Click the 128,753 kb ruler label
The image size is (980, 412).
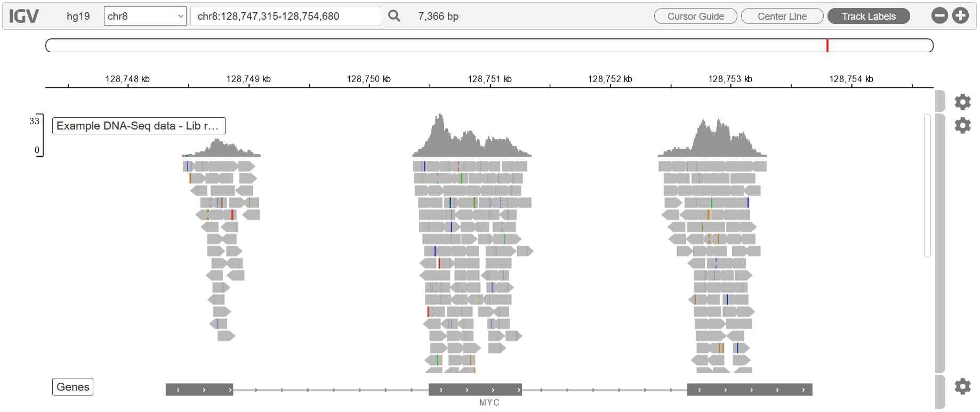click(x=730, y=79)
